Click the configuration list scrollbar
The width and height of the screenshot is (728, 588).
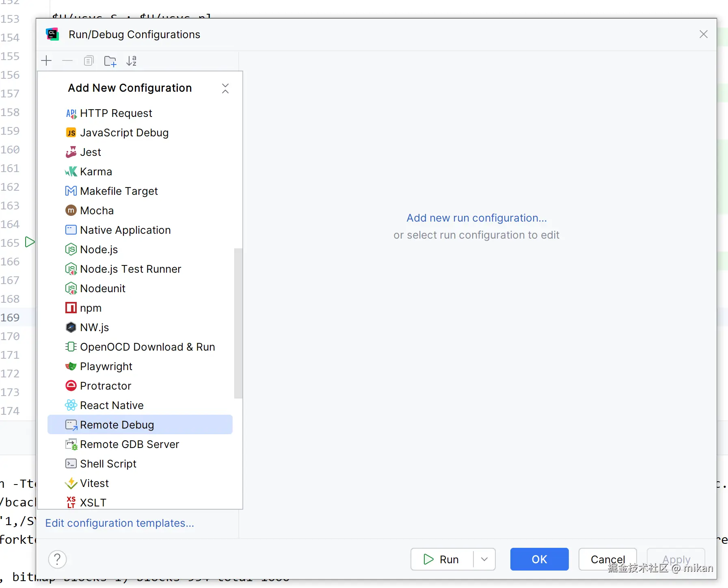tap(238, 323)
